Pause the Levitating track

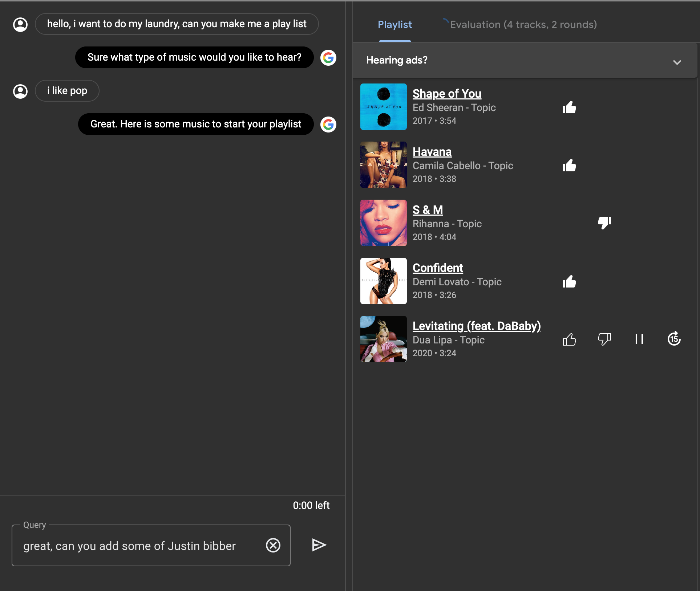[x=639, y=339]
